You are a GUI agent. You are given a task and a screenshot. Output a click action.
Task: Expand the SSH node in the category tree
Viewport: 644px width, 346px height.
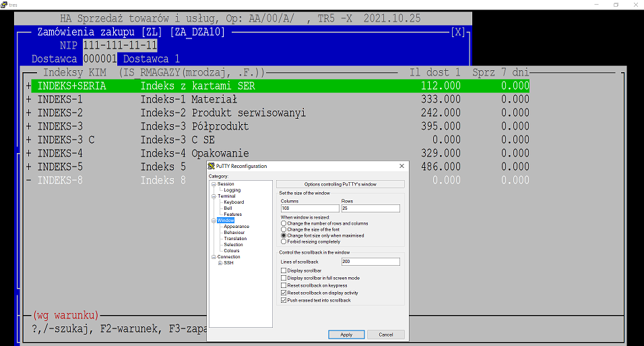pyautogui.click(x=220, y=263)
